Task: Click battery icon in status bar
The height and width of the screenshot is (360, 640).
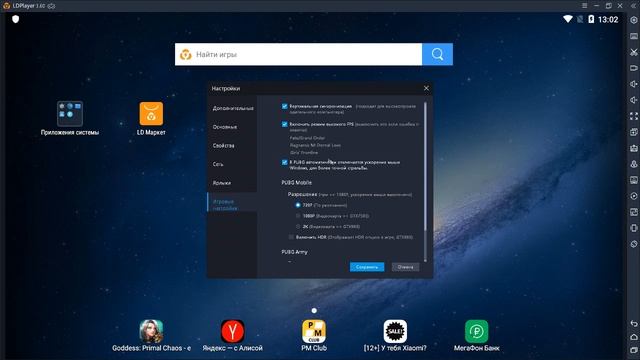Action: coord(591,19)
